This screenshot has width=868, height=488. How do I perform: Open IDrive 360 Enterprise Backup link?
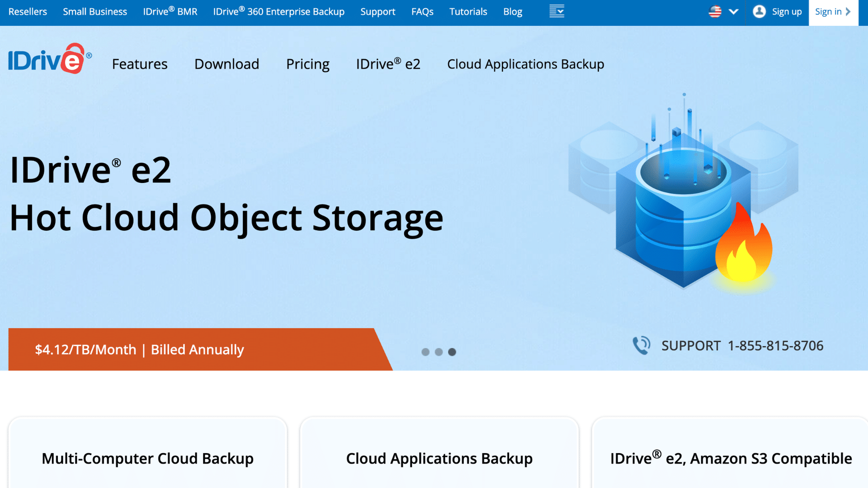click(278, 11)
